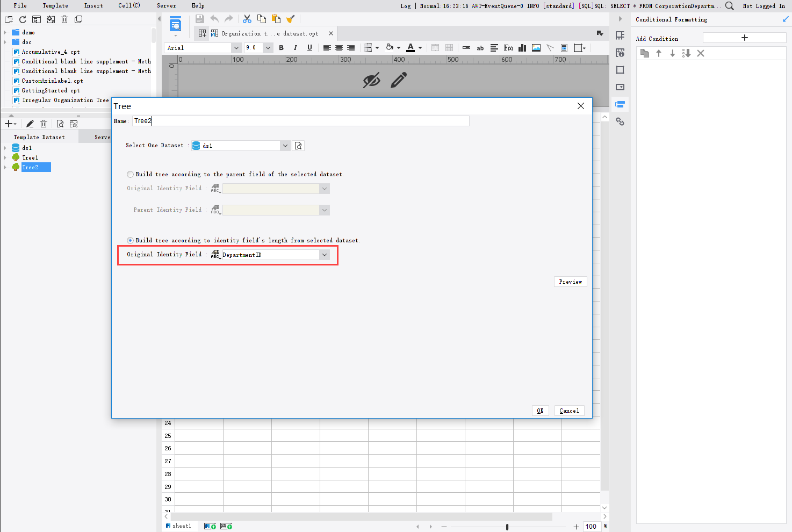
Task: Select 'Build tree according to the parent field'
Action: tap(130, 174)
